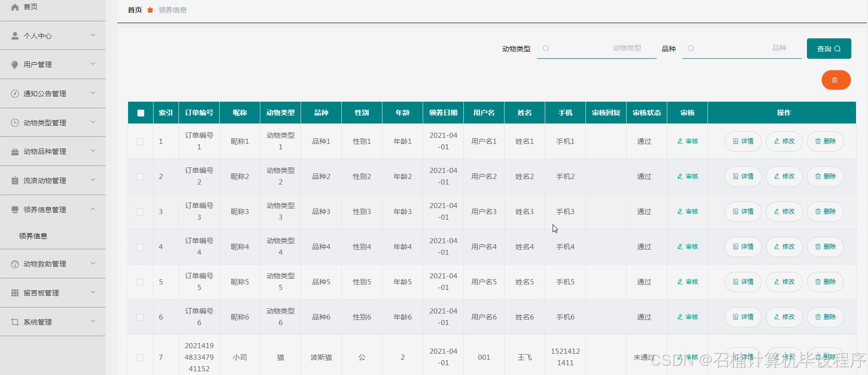The image size is (868, 375).
Task: Click the briefcase icon beside 动物品种管理
Action: tap(15, 152)
